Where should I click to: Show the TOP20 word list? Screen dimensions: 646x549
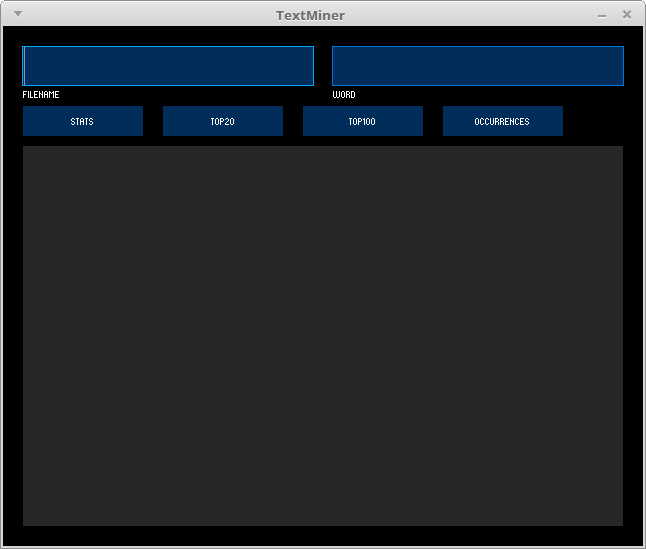coord(223,121)
